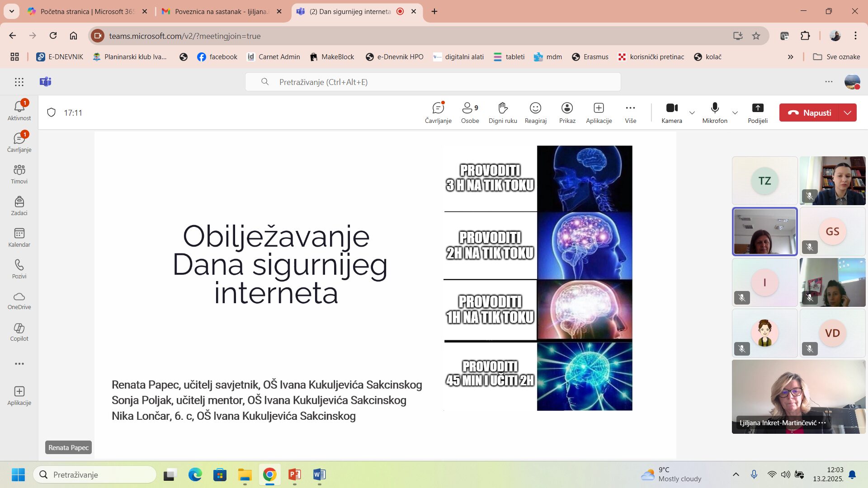Click the Podijeli share screen button

757,113
